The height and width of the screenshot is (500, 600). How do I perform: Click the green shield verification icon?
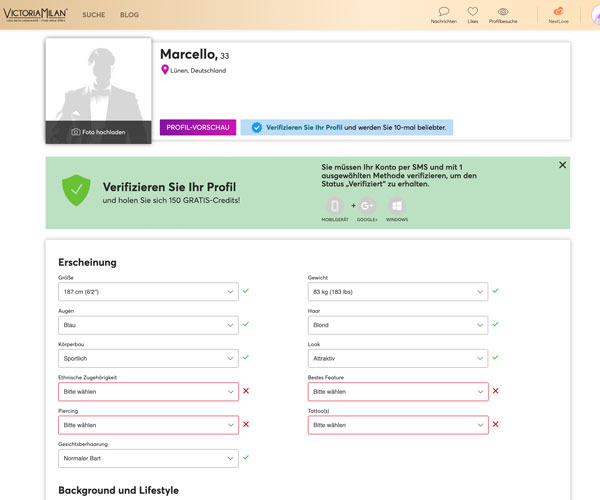click(76, 190)
